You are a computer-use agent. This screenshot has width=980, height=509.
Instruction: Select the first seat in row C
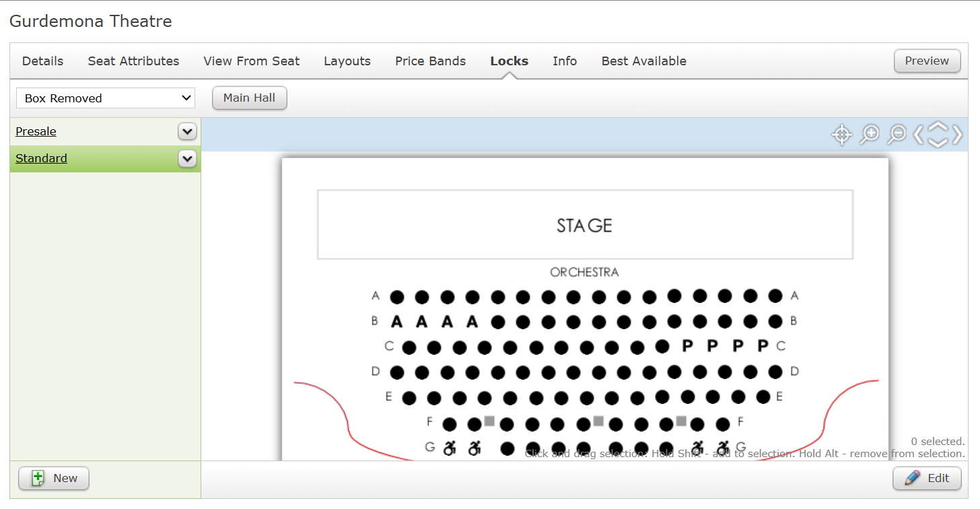coord(409,348)
